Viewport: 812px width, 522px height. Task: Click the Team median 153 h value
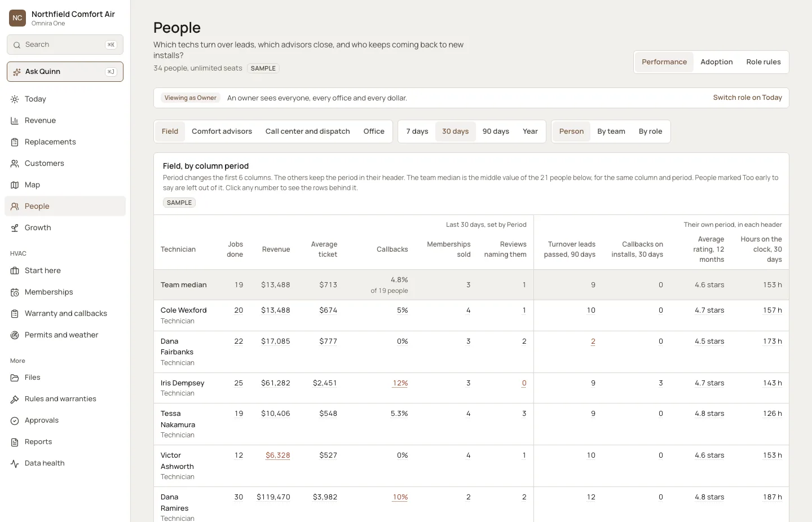click(773, 285)
